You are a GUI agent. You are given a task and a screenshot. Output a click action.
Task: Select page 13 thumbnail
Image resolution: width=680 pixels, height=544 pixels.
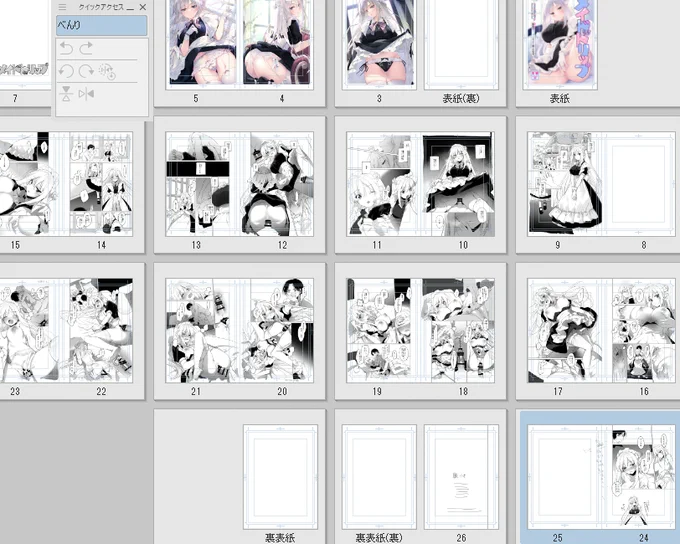pos(201,184)
